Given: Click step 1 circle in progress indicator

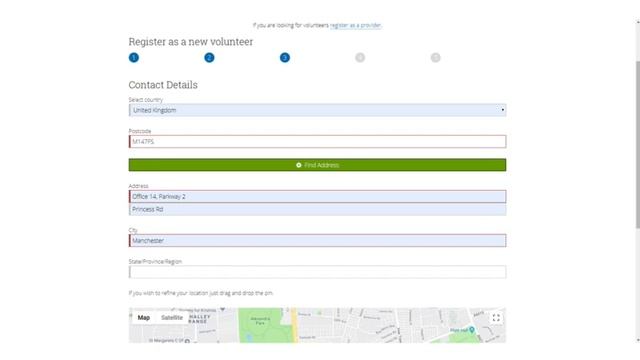Looking at the screenshot, I should pos(134,58).
